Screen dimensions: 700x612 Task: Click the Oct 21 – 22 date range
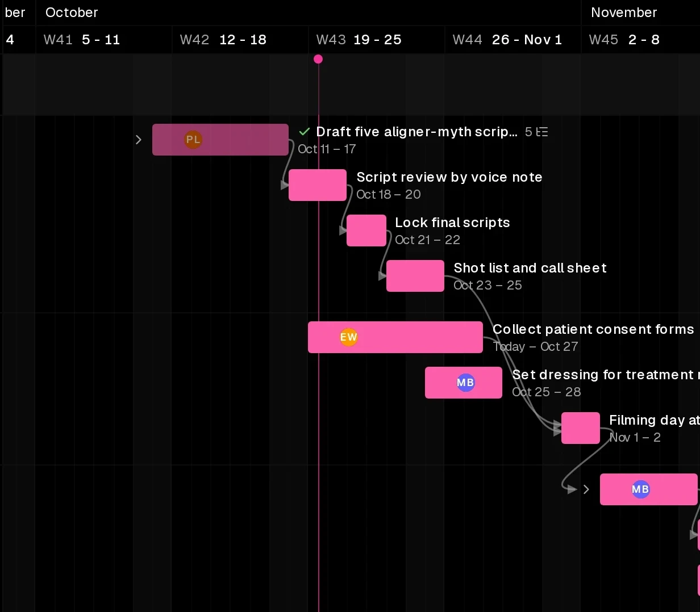click(427, 240)
